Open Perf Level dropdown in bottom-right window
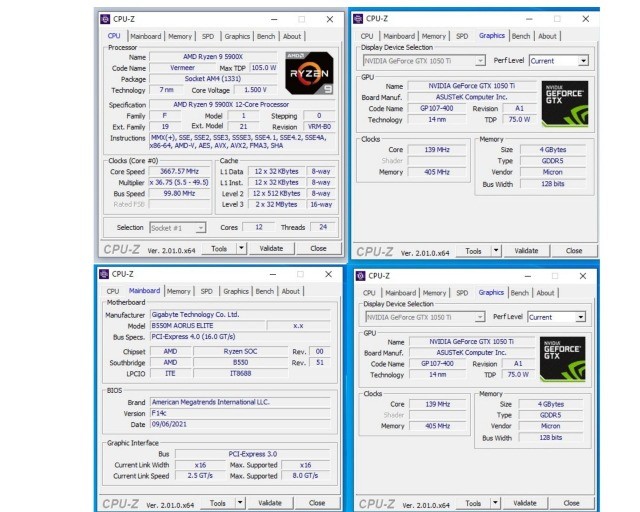Viewport: 640px width, 512px height. point(556,317)
